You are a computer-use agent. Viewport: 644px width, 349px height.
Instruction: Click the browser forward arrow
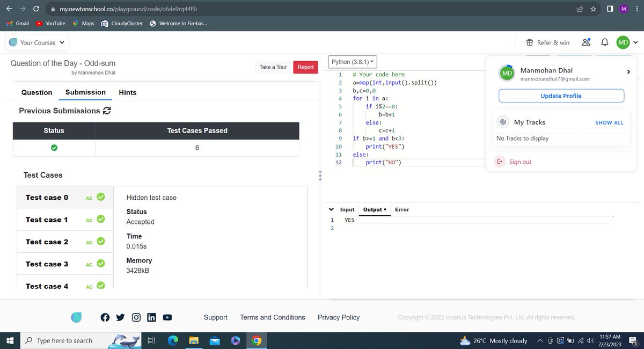(23, 9)
